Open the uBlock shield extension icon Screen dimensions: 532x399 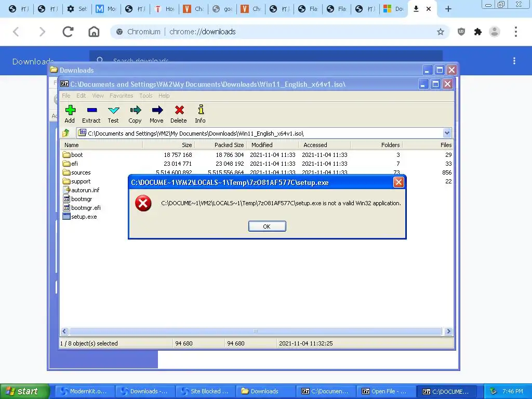[x=461, y=32]
